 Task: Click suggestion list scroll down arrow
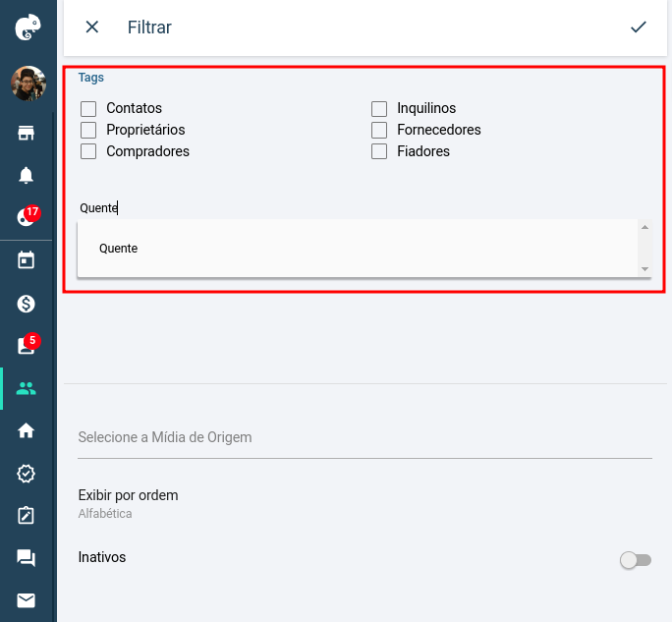[644, 269]
